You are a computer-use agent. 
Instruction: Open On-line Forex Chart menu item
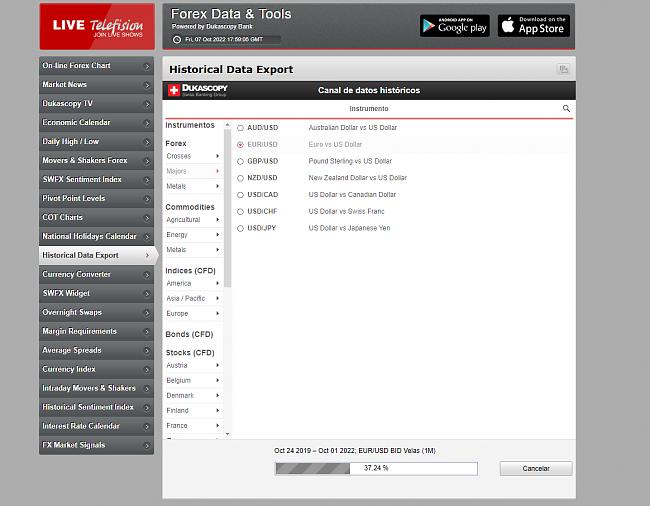click(x=97, y=66)
